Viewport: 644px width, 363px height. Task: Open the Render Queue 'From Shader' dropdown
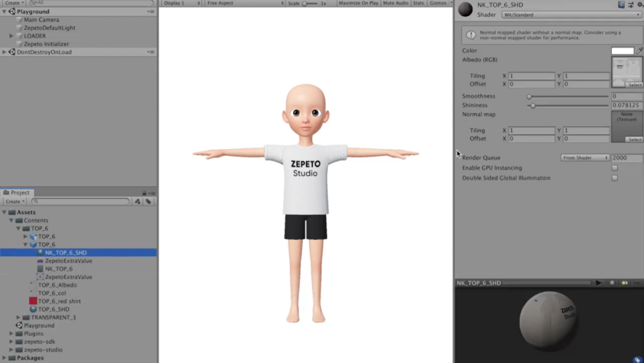coord(584,158)
